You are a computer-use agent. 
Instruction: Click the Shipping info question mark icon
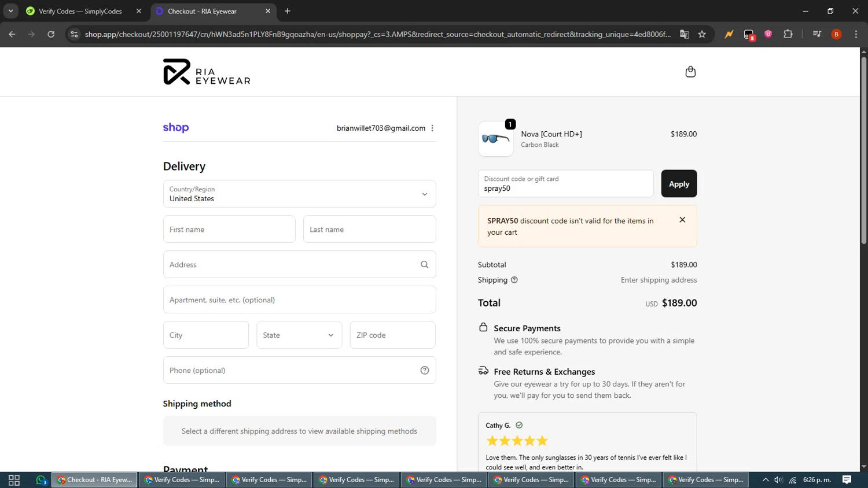pyautogui.click(x=514, y=280)
